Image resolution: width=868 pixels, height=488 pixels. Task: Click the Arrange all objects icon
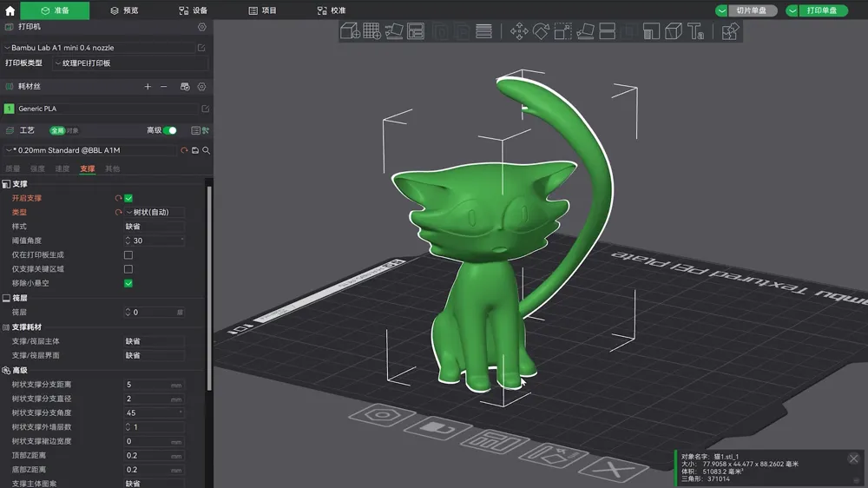(415, 31)
